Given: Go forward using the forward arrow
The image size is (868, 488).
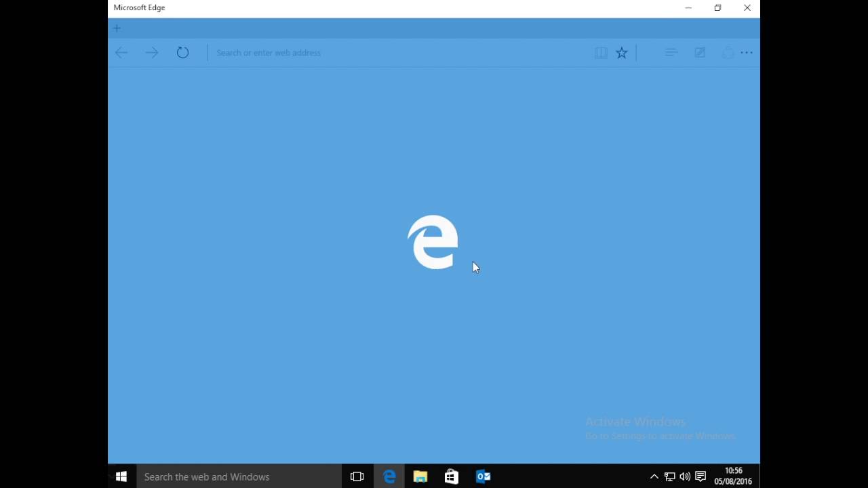Looking at the screenshot, I should [x=152, y=53].
